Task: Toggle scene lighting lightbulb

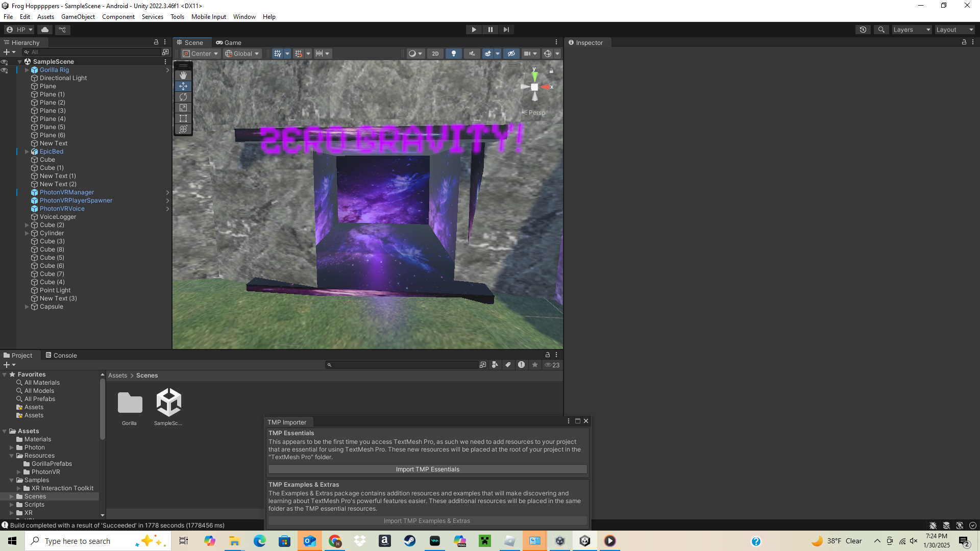Action: tap(454, 54)
